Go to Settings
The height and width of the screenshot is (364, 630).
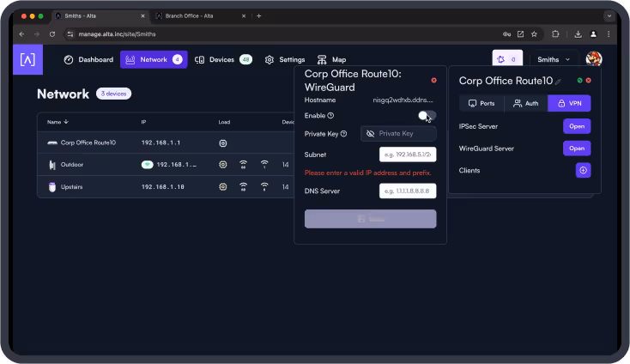[x=285, y=59]
